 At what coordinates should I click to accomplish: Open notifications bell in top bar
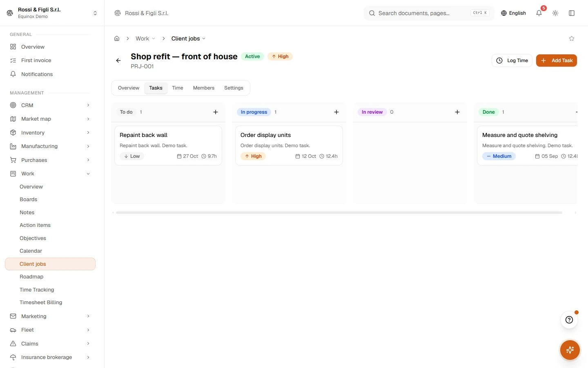[x=539, y=13]
